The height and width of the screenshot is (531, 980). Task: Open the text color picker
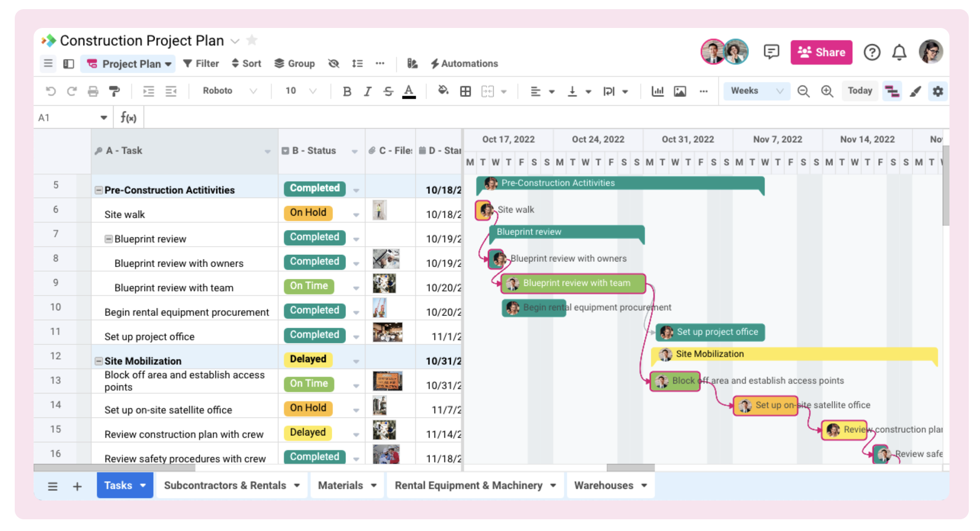click(x=409, y=91)
